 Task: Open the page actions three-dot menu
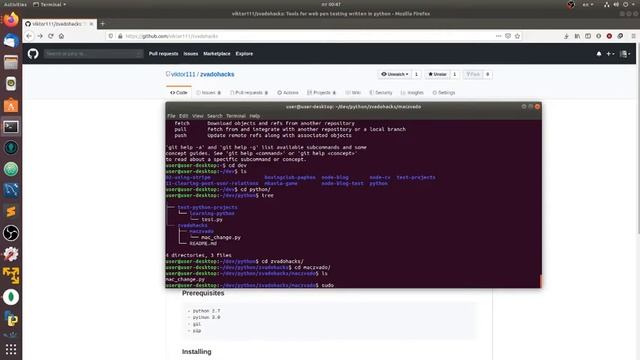click(498, 36)
